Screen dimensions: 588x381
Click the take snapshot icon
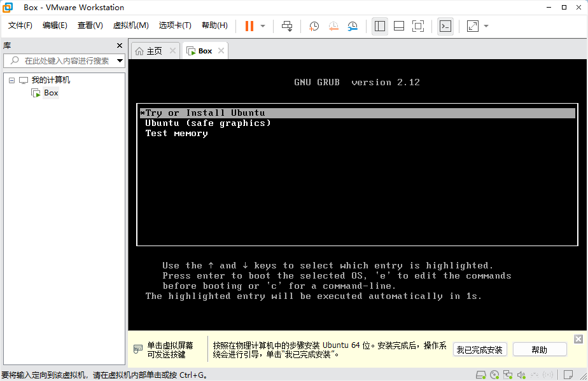(314, 26)
